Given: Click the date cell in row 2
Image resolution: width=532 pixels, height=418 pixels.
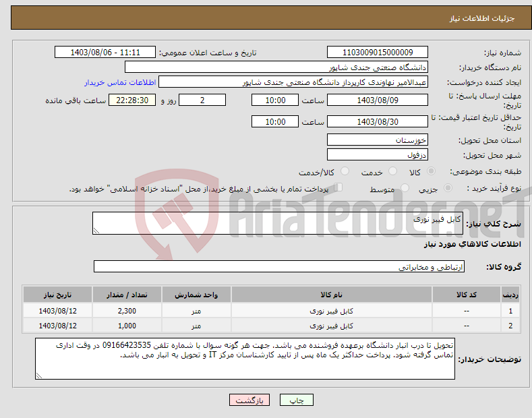Looking at the screenshot, I should (58, 326).
